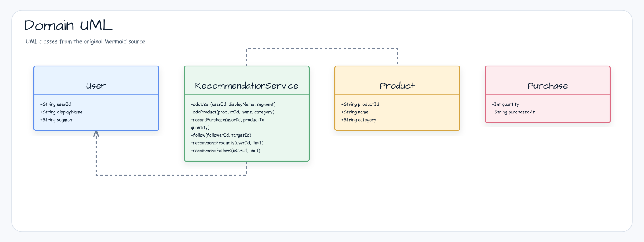Click the follow(followerId, targetId) method
644x242 pixels.
tap(221, 135)
